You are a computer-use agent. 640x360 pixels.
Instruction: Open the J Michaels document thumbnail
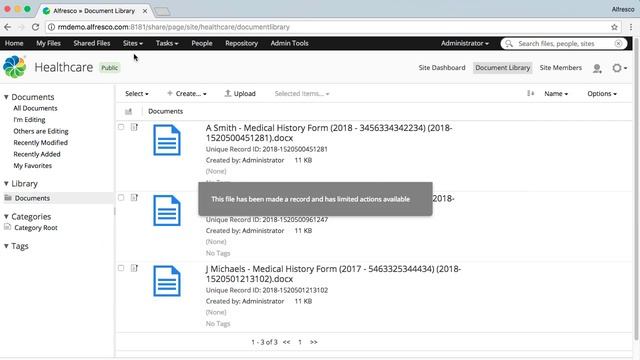click(167, 281)
